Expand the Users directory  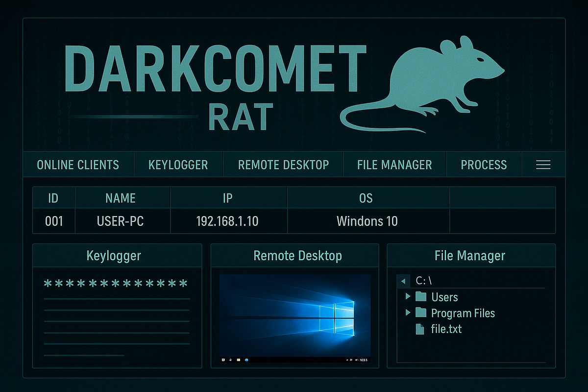point(408,297)
